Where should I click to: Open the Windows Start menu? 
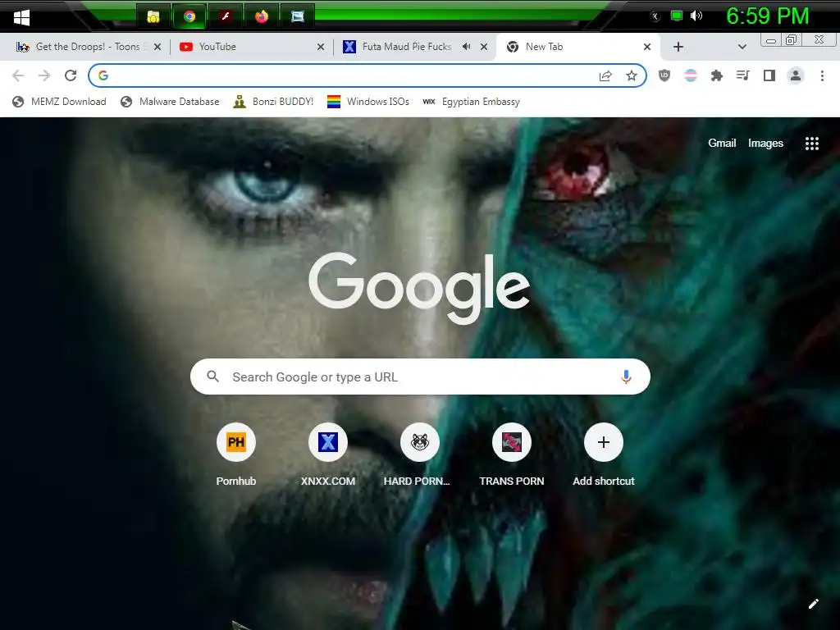coord(21,18)
